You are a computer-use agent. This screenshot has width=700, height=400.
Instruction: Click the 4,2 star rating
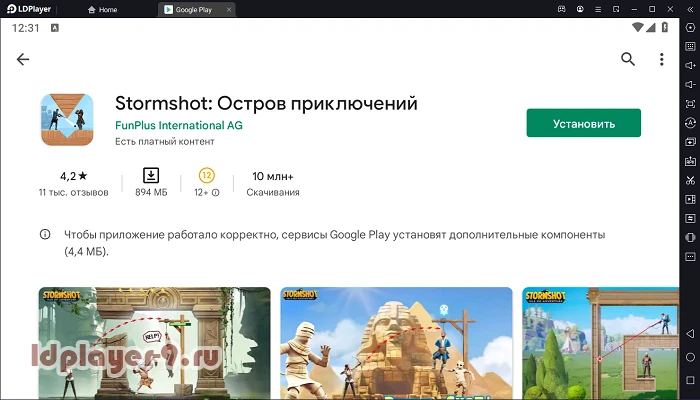[74, 176]
